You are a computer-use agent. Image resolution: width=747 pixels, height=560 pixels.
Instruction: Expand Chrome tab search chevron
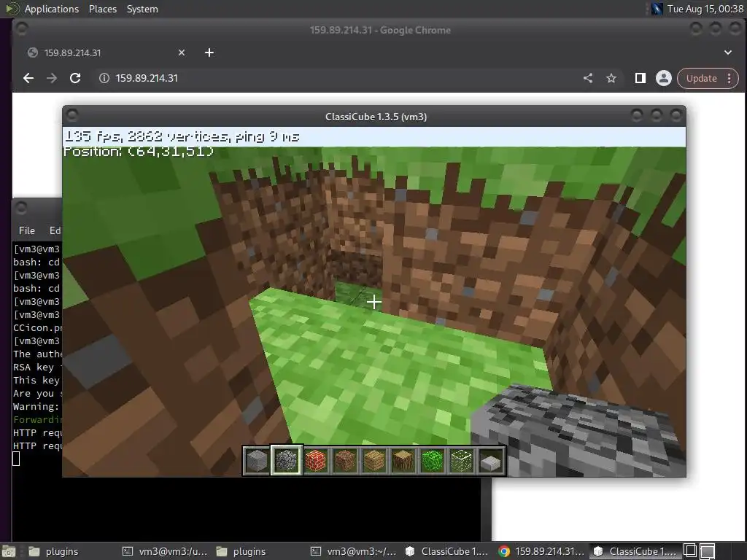[x=728, y=52]
